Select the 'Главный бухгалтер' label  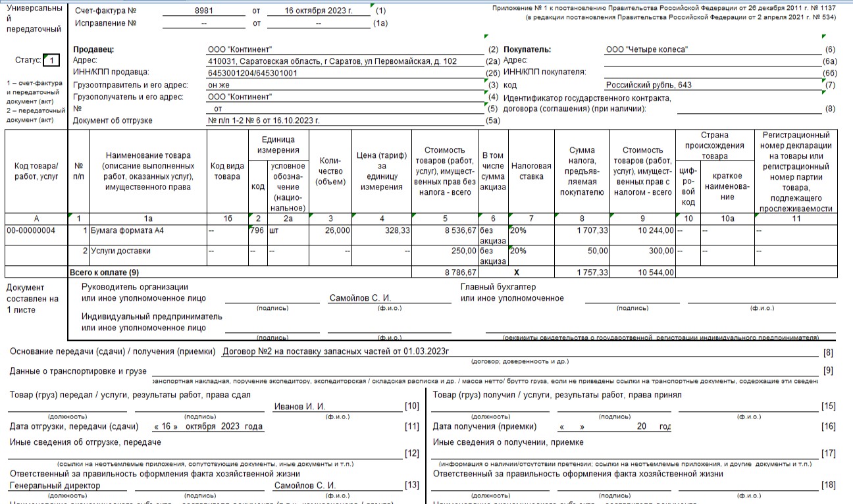498,287
